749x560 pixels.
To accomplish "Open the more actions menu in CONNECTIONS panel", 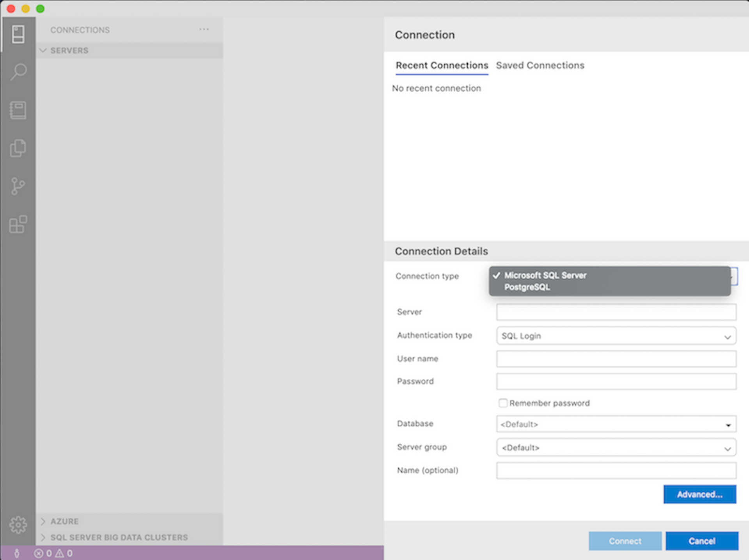I will tap(204, 29).
